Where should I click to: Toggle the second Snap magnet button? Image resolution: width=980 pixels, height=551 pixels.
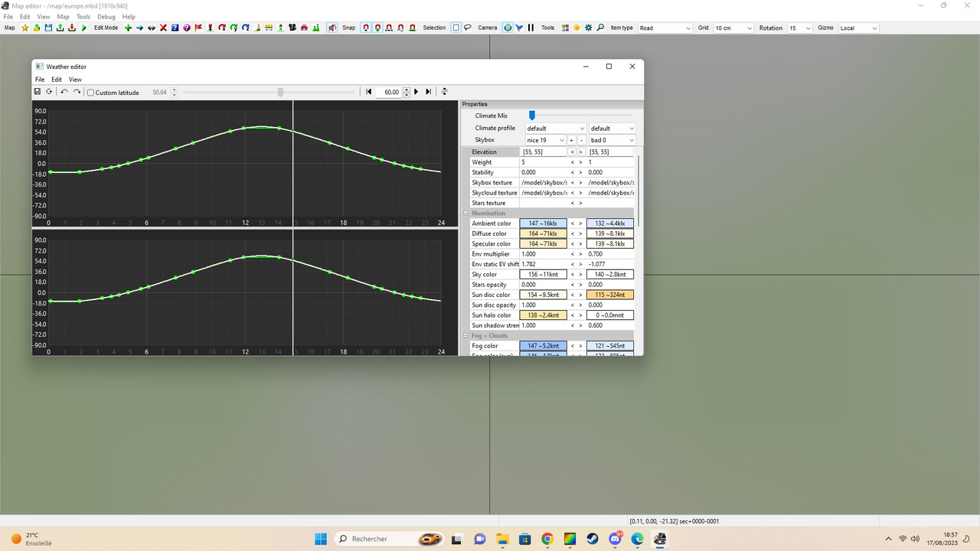[377, 28]
